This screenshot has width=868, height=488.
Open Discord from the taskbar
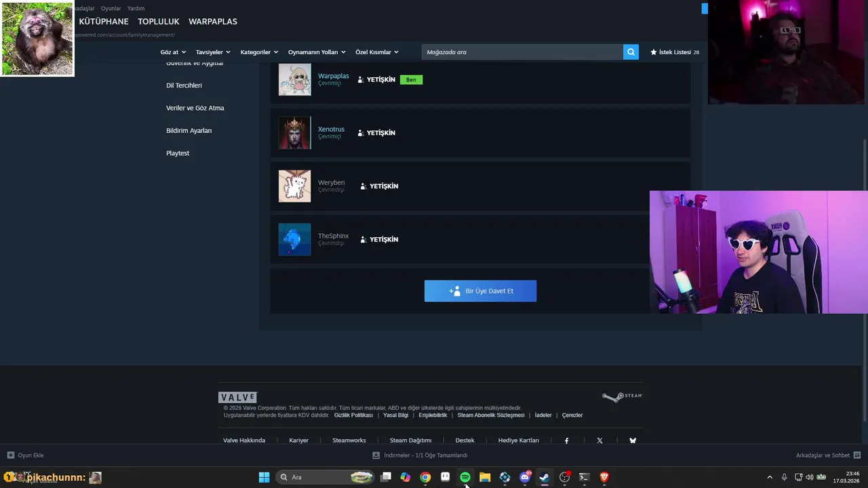click(x=525, y=477)
